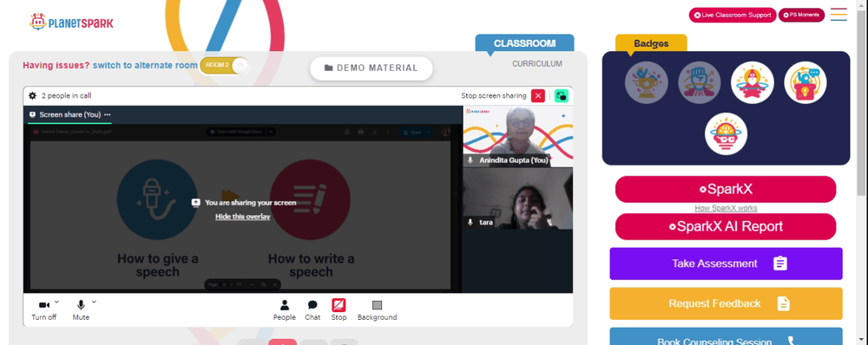This screenshot has height=345, width=868.
Task: Click the "How to write a speech" pencil graphic
Action: point(310,199)
